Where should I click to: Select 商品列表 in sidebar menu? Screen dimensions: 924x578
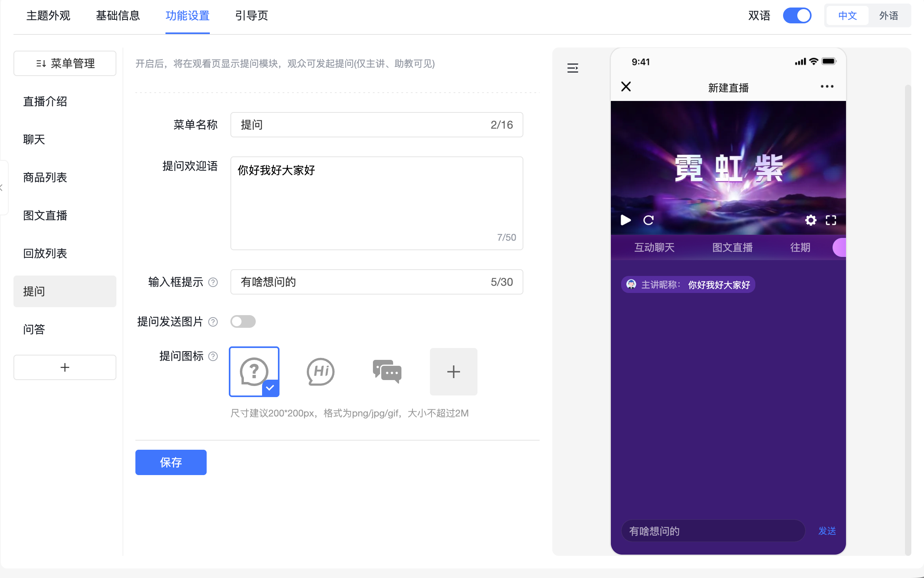(x=65, y=177)
